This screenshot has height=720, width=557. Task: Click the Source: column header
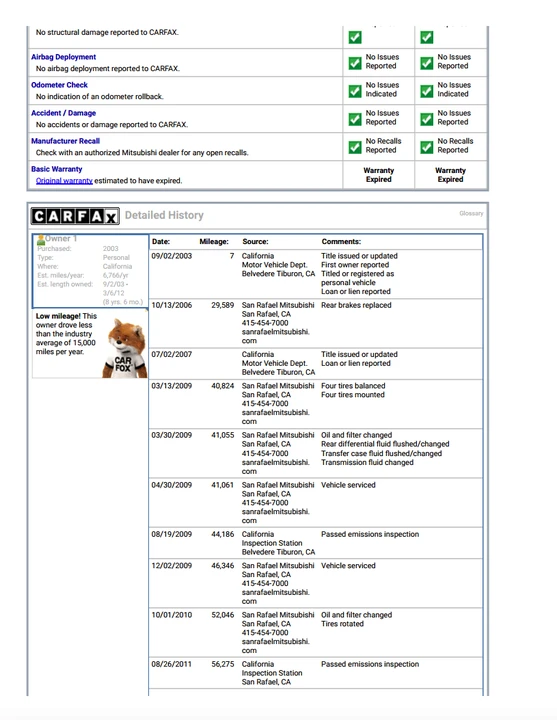tap(255, 242)
